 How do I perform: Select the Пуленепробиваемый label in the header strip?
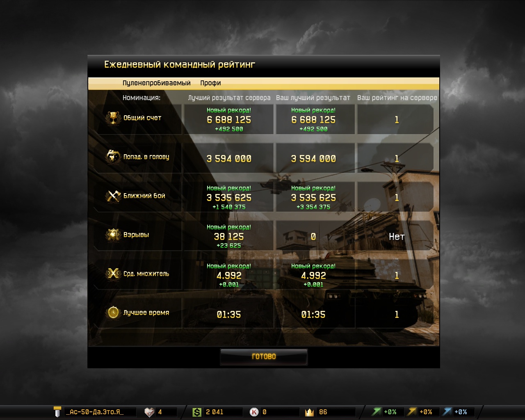pyautogui.click(x=157, y=83)
